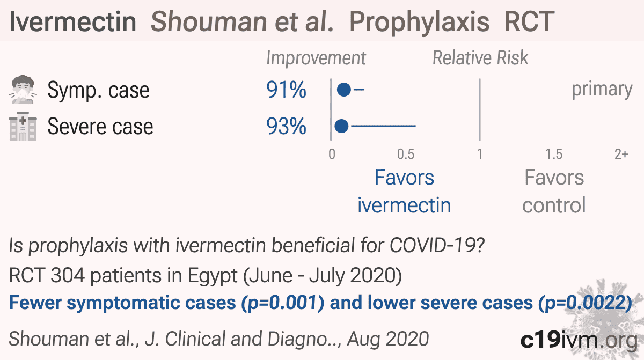
Task: Select the Severe case row label
Action: pyautogui.click(x=100, y=127)
